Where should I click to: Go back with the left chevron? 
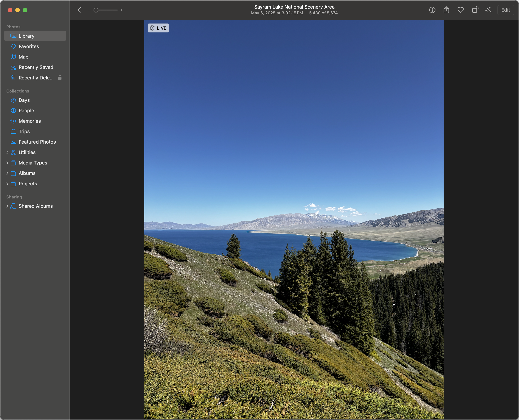pos(79,10)
